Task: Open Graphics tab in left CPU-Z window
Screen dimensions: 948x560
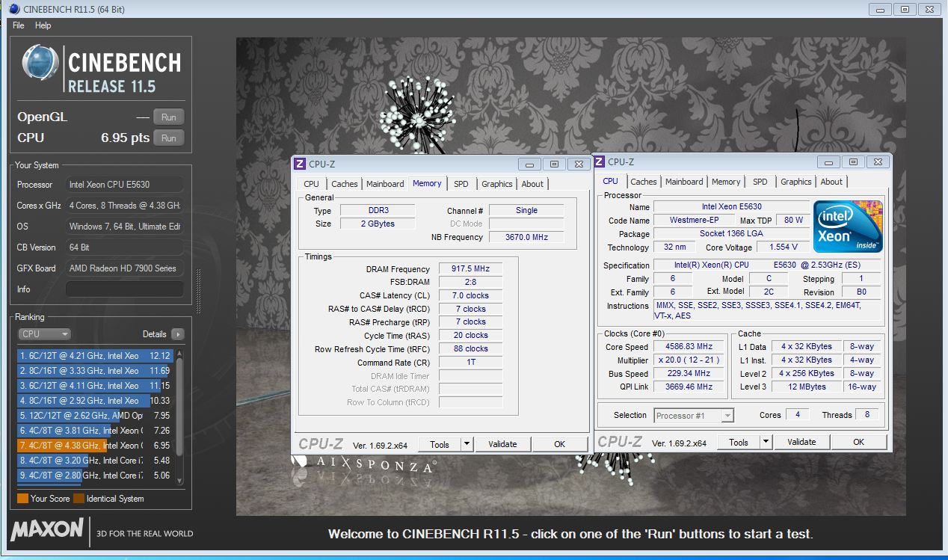Action: tap(497, 184)
